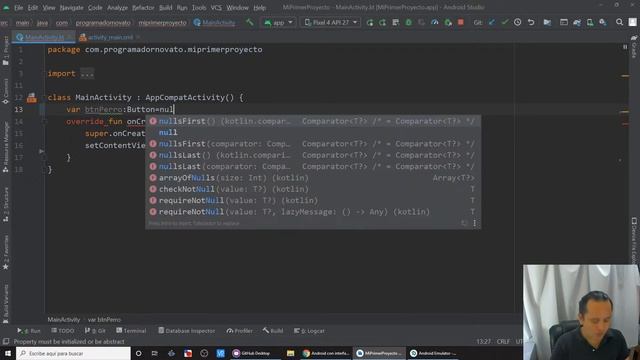This screenshot has width=640, height=360.
Task: Open the Refactor menu
Action: (143, 8)
